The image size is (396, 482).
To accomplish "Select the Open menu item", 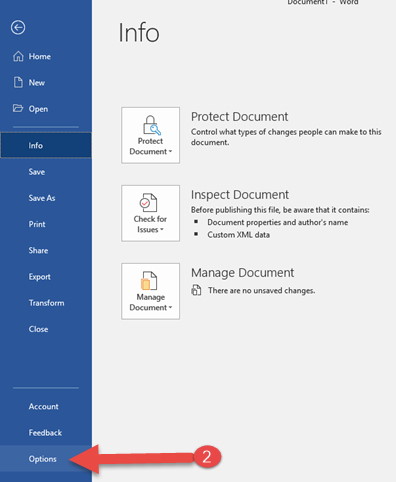I will (x=46, y=109).
